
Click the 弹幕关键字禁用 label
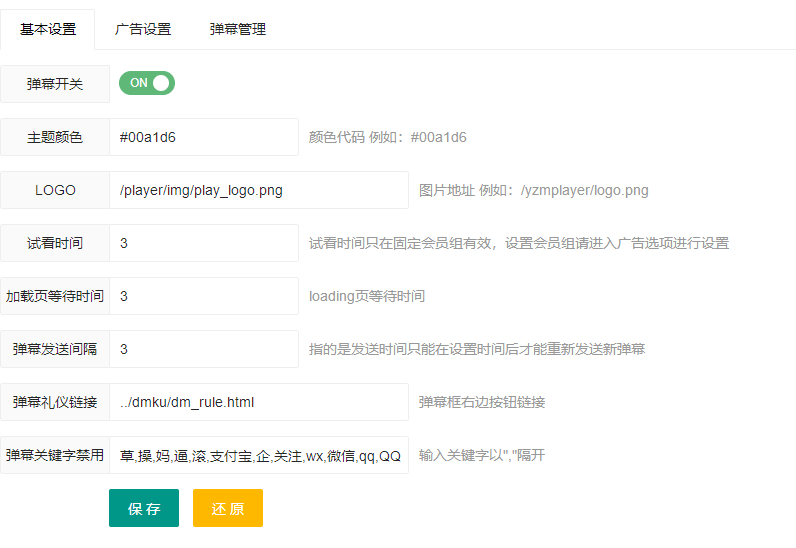click(55, 455)
